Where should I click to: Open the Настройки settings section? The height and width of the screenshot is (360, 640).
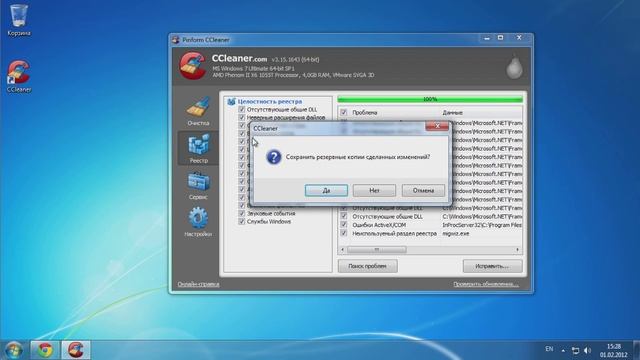coord(198,222)
